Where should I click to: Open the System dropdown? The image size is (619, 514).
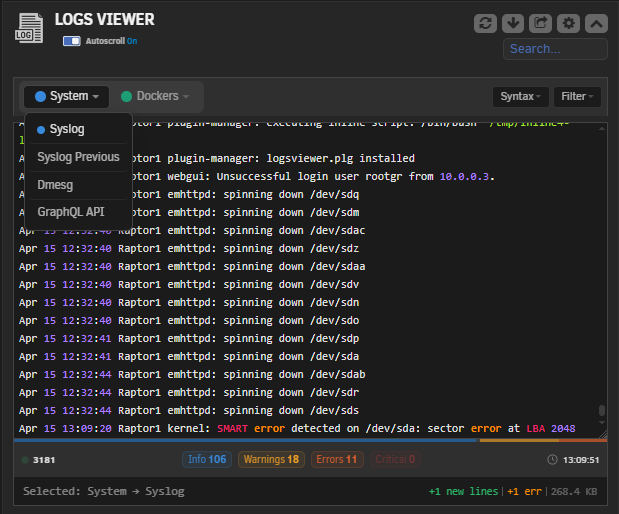point(66,96)
